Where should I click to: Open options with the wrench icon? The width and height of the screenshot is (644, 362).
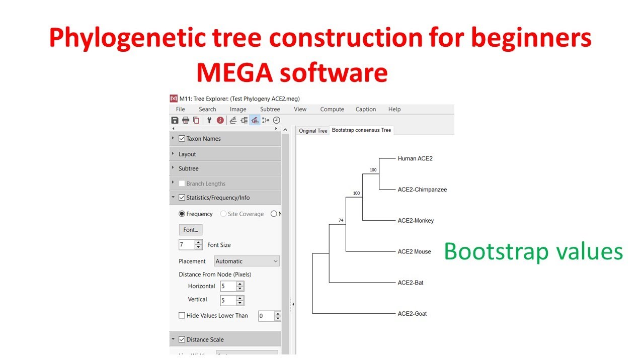point(209,120)
